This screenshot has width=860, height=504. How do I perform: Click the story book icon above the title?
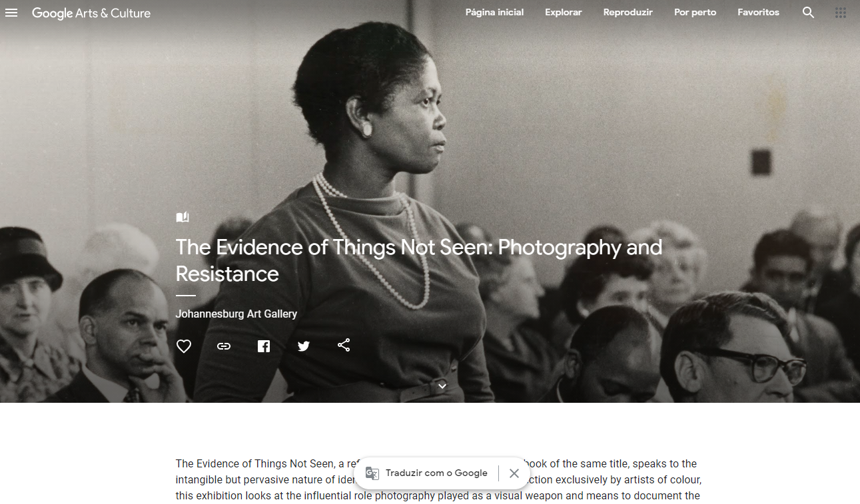183,217
